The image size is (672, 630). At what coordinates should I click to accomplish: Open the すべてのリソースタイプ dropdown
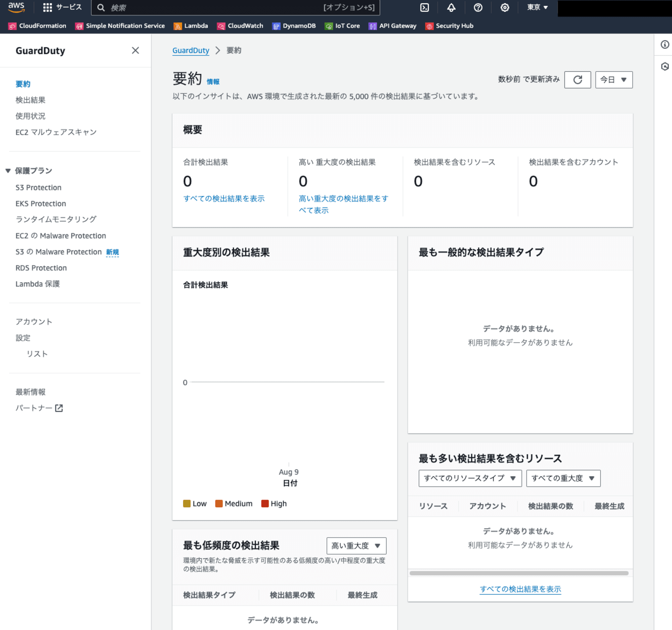point(470,478)
